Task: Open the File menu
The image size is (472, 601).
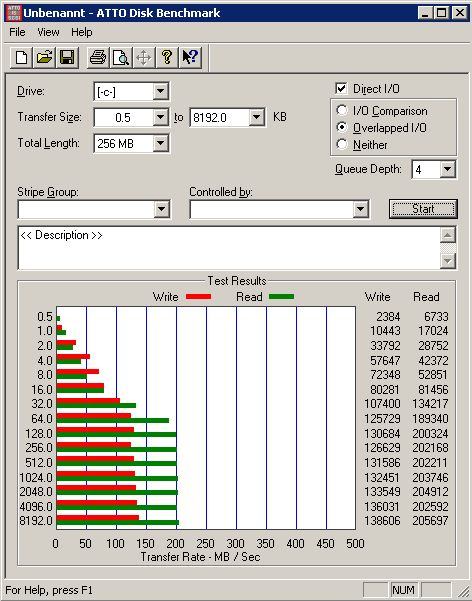Action: tap(17, 32)
